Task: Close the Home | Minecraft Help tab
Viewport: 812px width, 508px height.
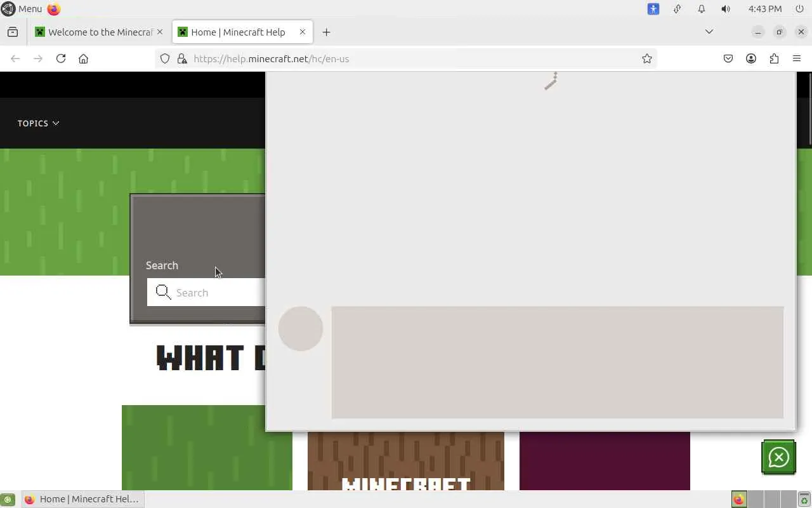Action: (303, 32)
